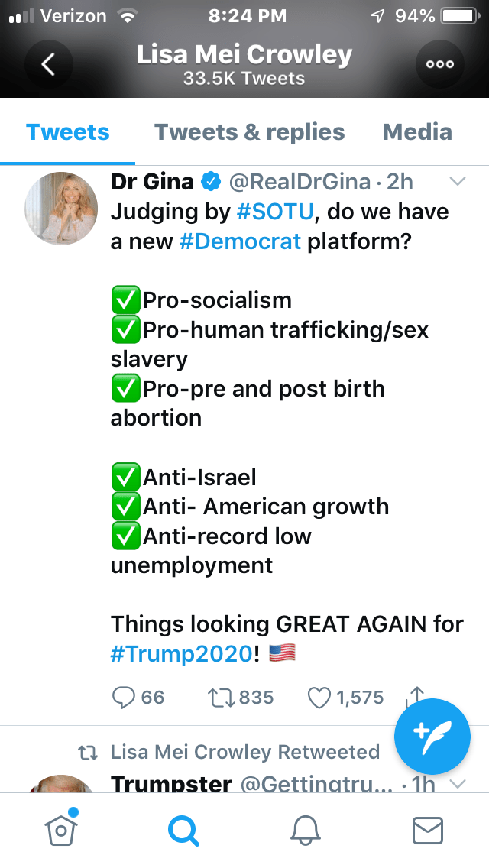Tap the back arrow button
The width and height of the screenshot is (489, 868).
point(47,64)
